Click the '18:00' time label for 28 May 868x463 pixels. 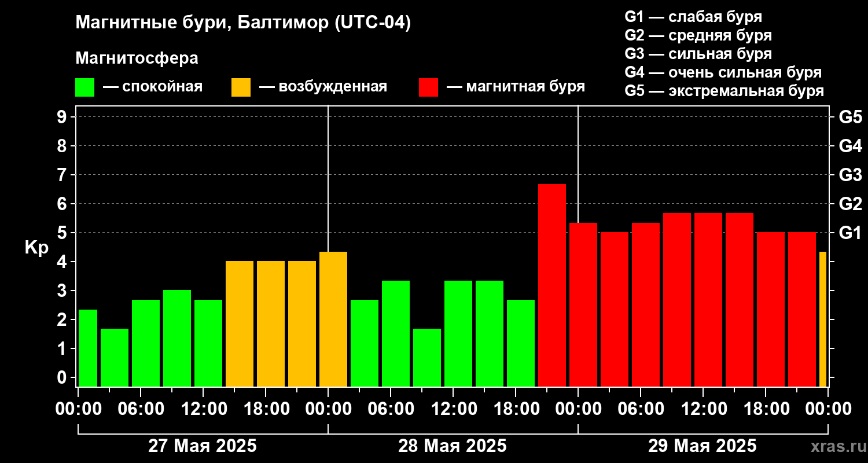click(516, 409)
